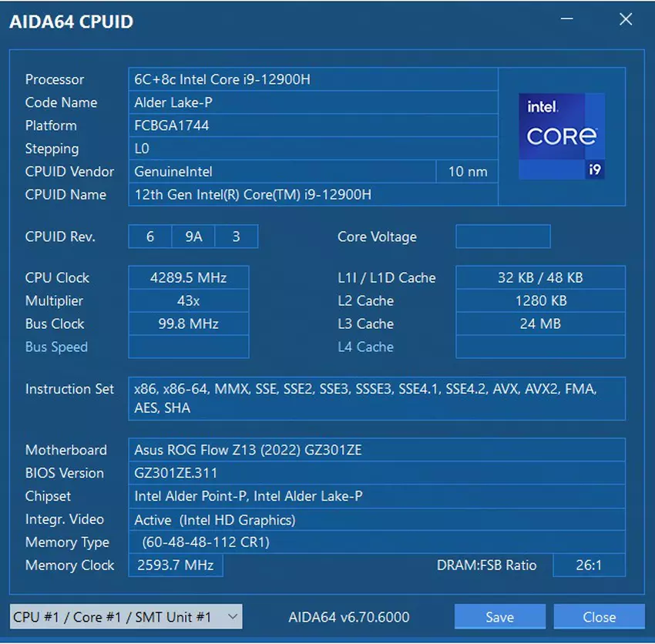Select the Processor name field
The width and height of the screenshot is (655, 644).
click(x=312, y=79)
